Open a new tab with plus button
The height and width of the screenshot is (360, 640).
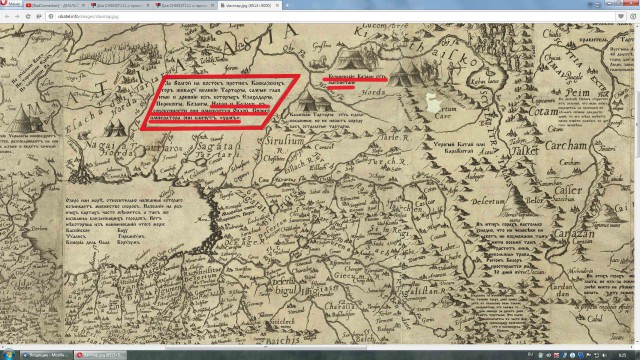tap(287, 5)
